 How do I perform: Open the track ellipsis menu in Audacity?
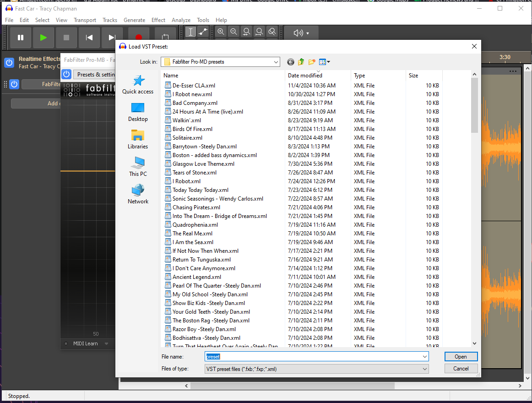coord(513,71)
